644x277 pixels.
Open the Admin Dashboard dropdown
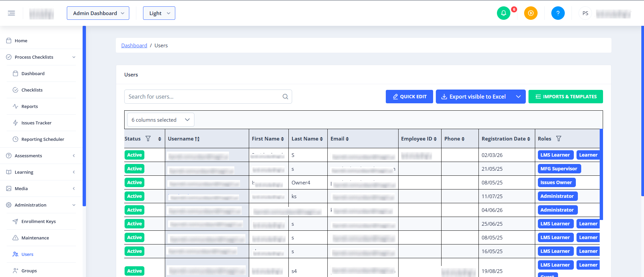(x=98, y=13)
